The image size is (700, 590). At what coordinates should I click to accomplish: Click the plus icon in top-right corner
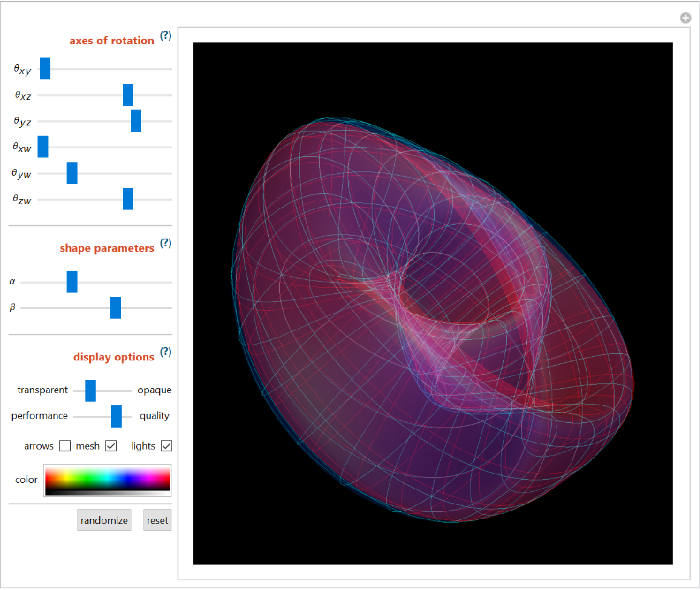point(685,18)
